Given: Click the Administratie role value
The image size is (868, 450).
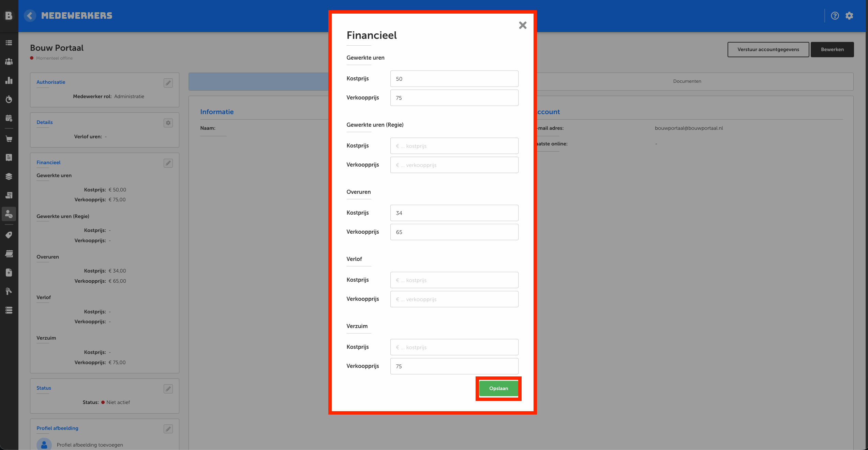Looking at the screenshot, I should coord(129,96).
